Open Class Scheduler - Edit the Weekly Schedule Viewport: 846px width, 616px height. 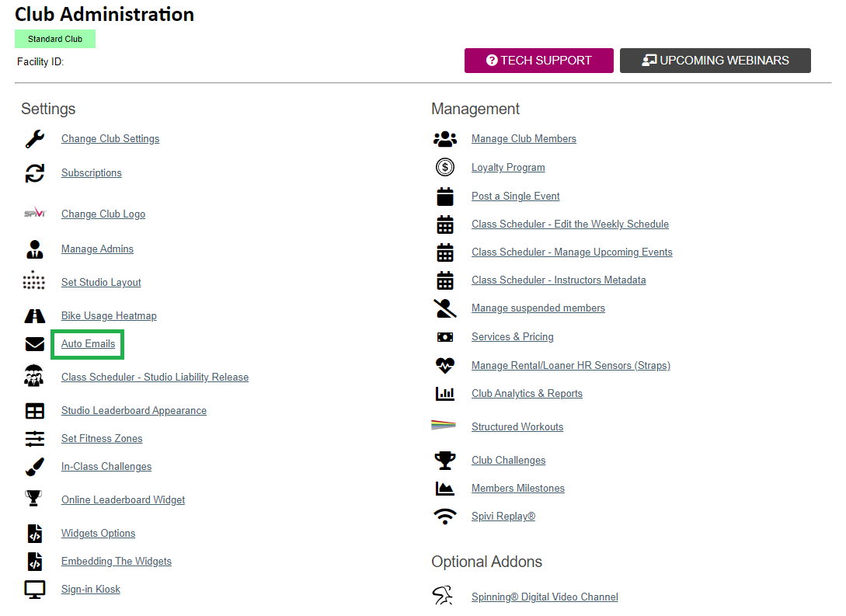tap(570, 224)
